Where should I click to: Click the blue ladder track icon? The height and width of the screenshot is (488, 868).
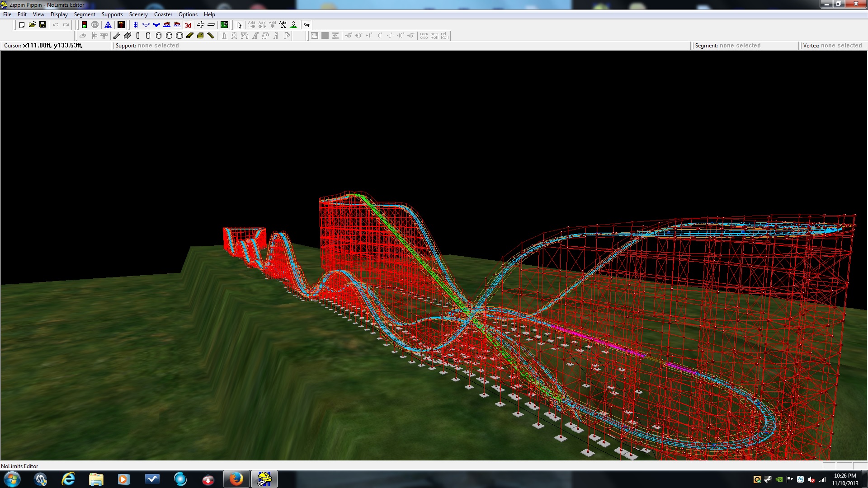(x=135, y=25)
